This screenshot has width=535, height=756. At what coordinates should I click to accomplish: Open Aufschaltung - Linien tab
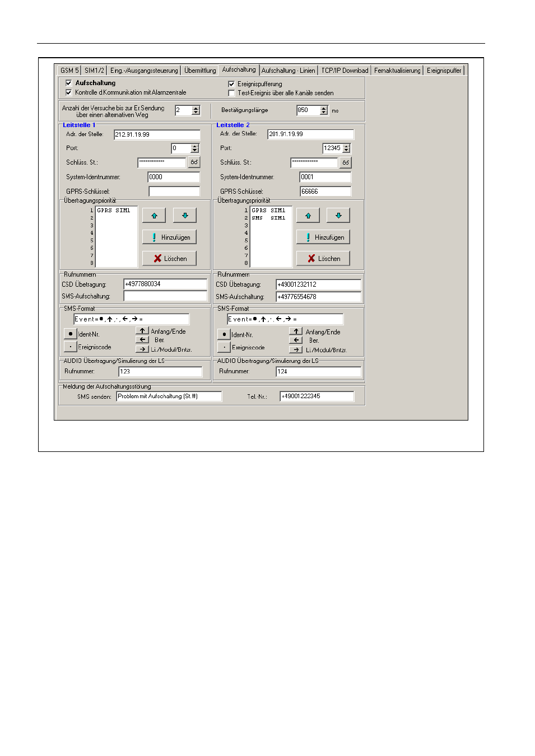(x=288, y=71)
